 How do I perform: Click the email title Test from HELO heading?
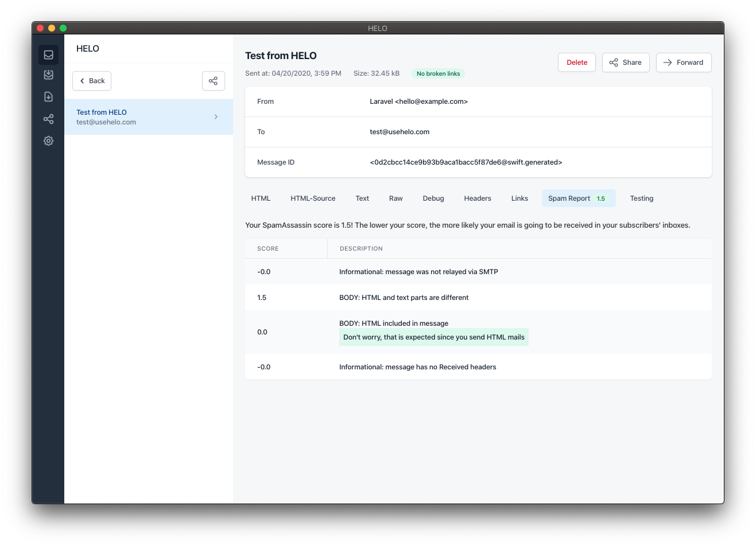point(281,56)
